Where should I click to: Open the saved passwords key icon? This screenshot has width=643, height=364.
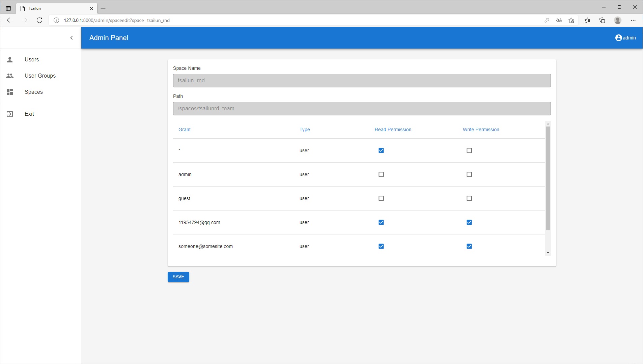tap(547, 20)
